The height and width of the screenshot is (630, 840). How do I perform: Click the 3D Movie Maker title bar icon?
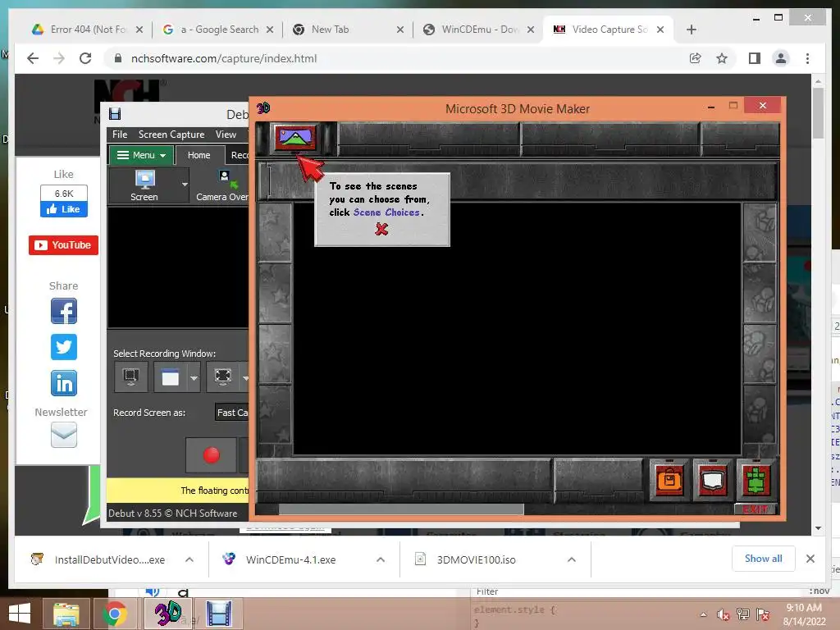tap(263, 108)
